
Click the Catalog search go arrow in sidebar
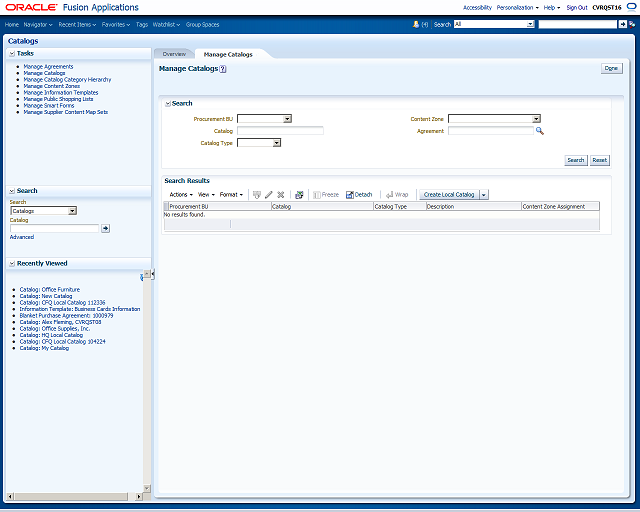click(x=105, y=228)
